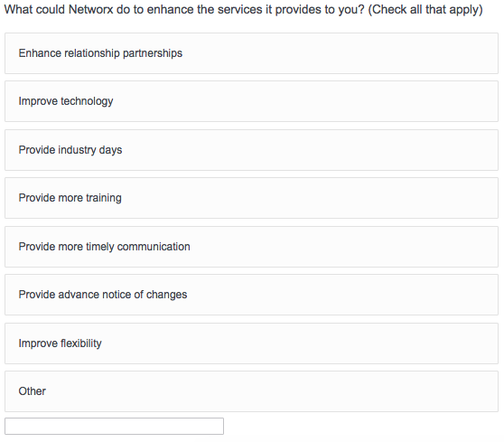Click the 'Provide more timely communication' text
504x442 pixels.
(105, 247)
